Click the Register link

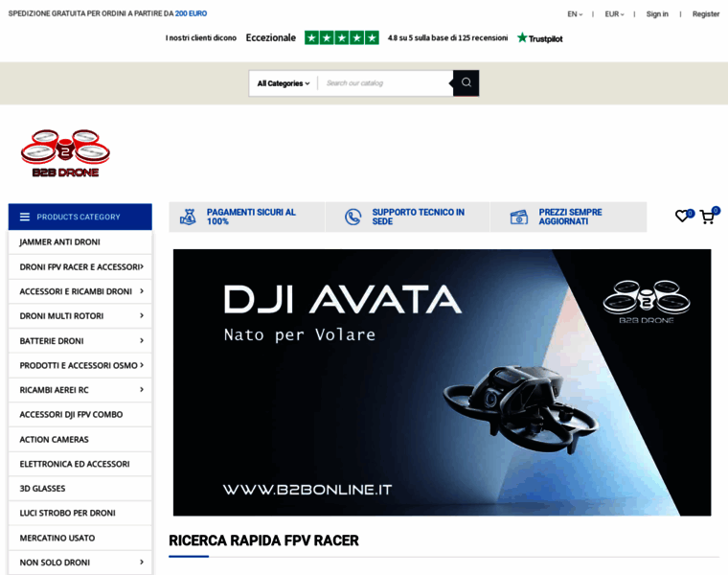pyautogui.click(x=706, y=14)
